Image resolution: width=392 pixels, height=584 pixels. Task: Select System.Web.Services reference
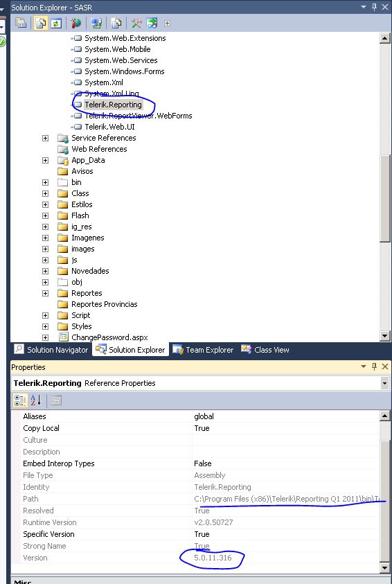[x=121, y=60]
